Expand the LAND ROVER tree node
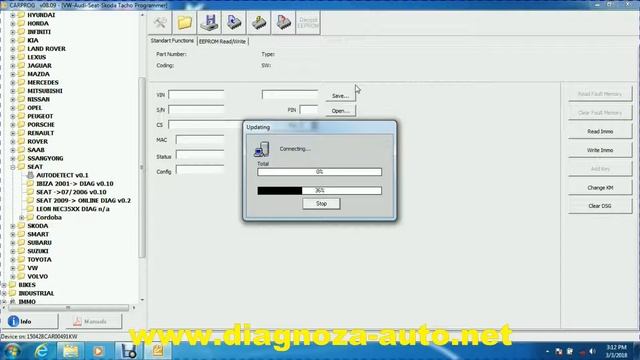The height and width of the screenshot is (360, 640). (13, 49)
